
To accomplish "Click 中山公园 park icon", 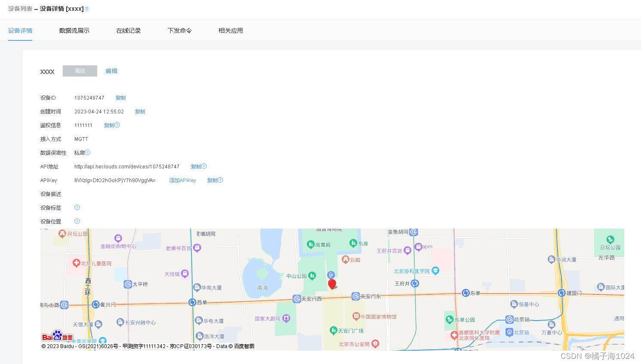I will pyautogui.click(x=312, y=275).
